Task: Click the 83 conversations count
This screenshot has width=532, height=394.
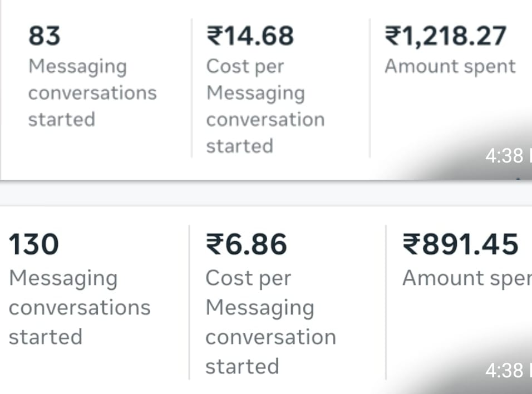Action: pyautogui.click(x=45, y=36)
